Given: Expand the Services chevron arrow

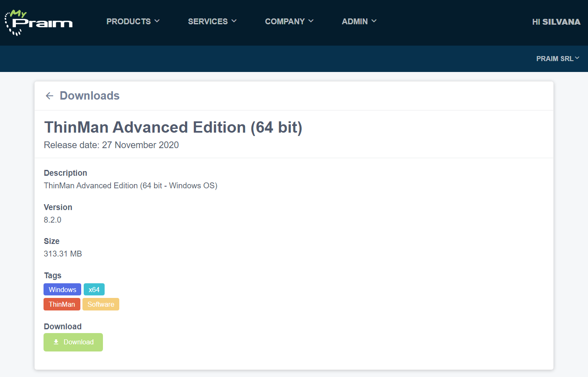Looking at the screenshot, I should pyautogui.click(x=234, y=21).
